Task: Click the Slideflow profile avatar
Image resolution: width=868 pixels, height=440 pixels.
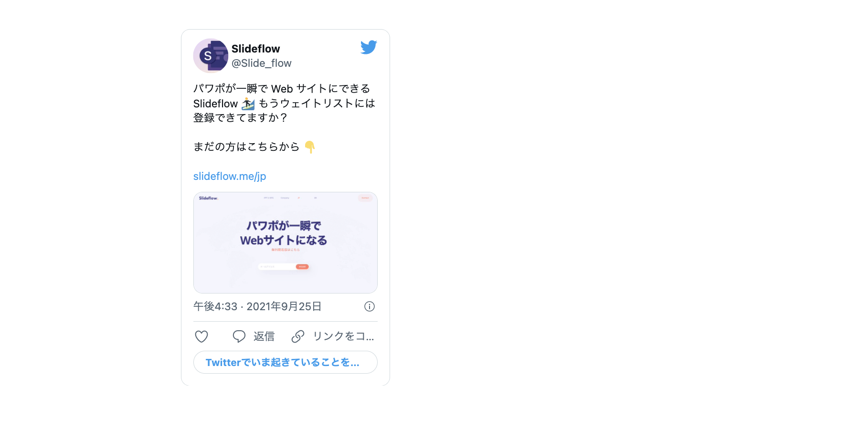Action: [x=211, y=56]
